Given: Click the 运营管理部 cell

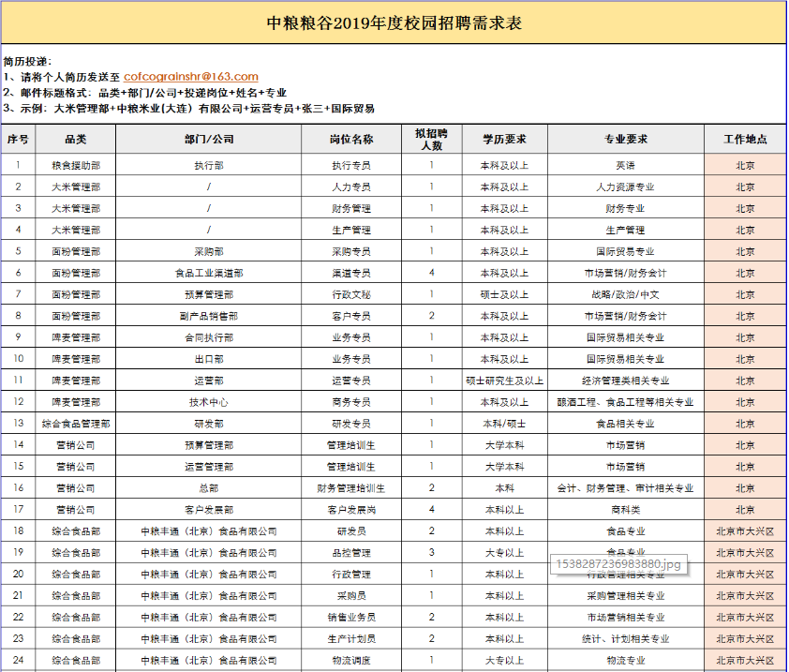Looking at the screenshot, I should click(209, 467).
